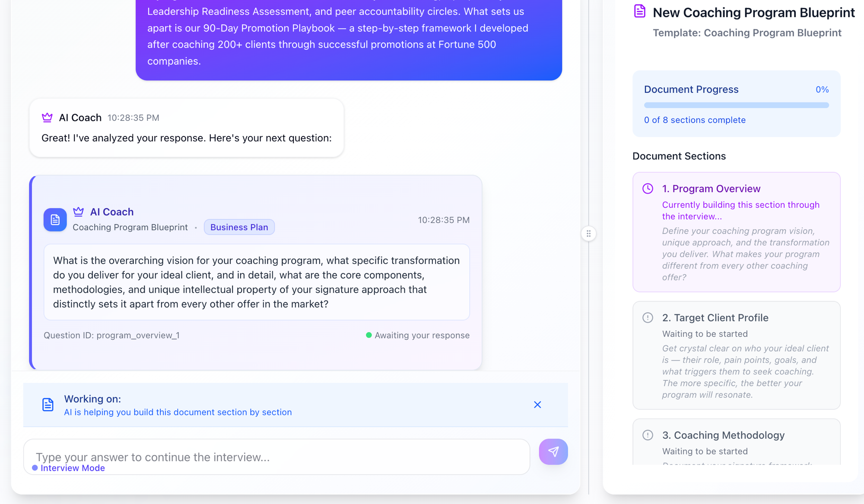Screen dimensions: 864x504
Task: Send your answer with the paper plane icon
Action: 553,452
